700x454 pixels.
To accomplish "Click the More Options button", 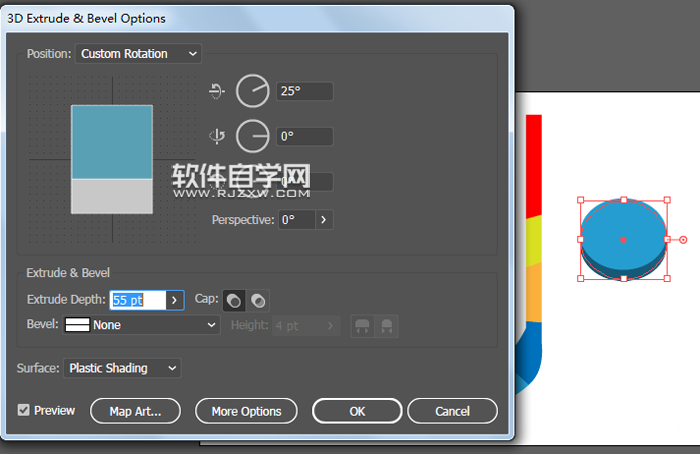I will coord(246,411).
